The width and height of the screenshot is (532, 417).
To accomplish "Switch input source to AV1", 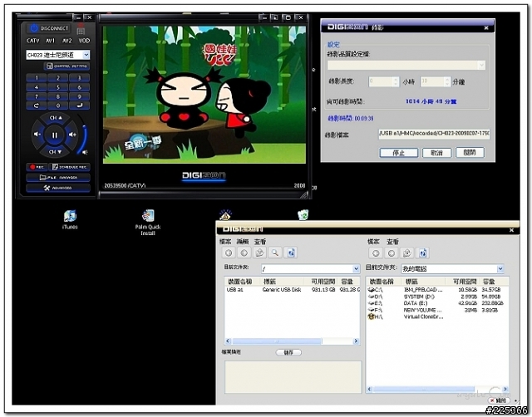I will tap(50, 41).
